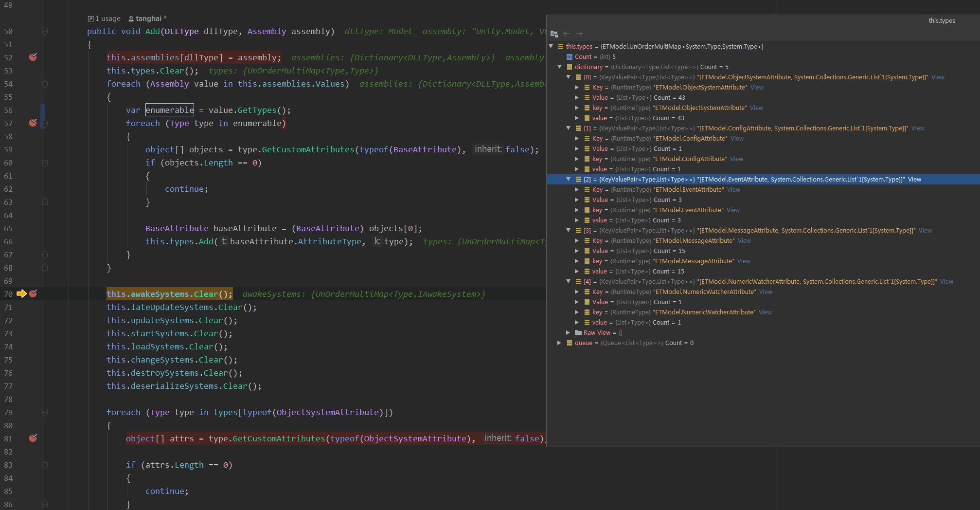Open View link for [3] MessageAttribute pair

point(925,230)
